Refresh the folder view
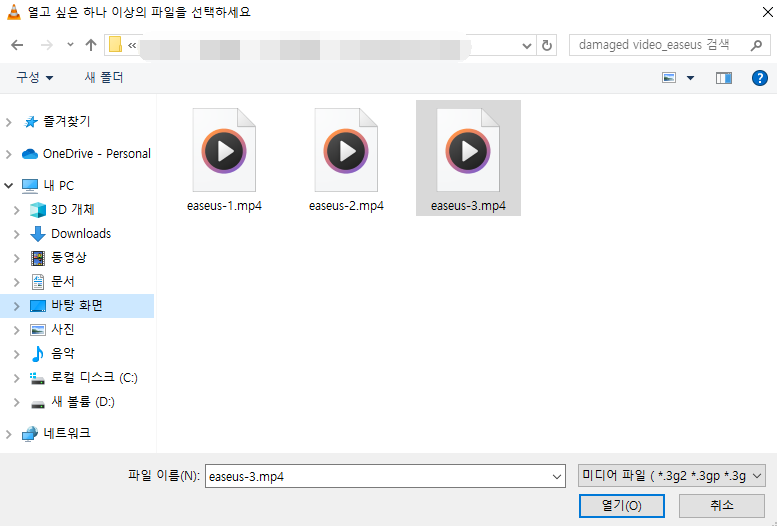This screenshot has width=777, height=526. pos(547,46)
